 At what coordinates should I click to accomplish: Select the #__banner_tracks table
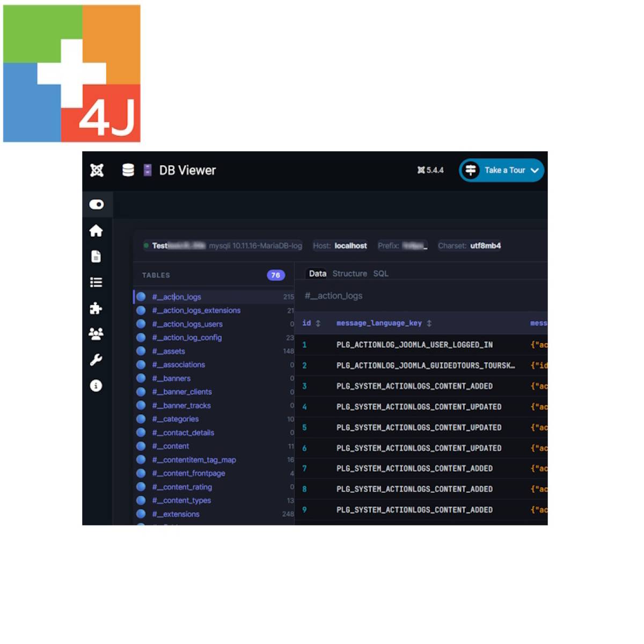[214, 405]
